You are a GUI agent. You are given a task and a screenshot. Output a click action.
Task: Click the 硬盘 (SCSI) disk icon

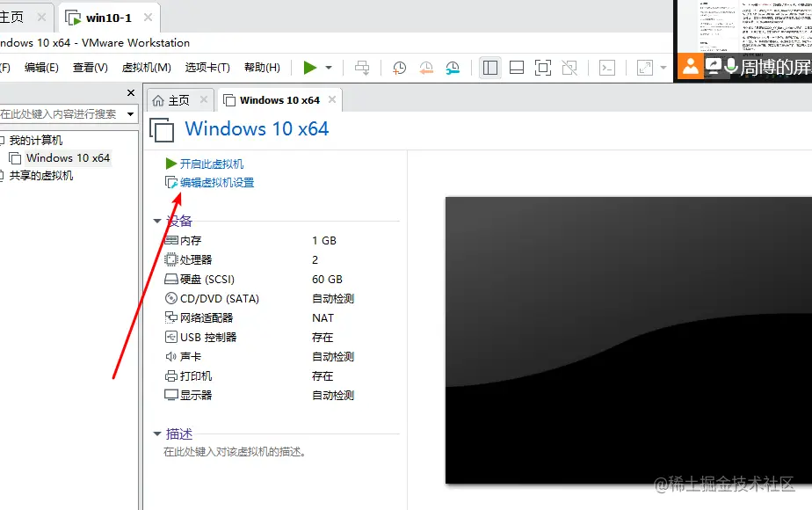[171, 280]
